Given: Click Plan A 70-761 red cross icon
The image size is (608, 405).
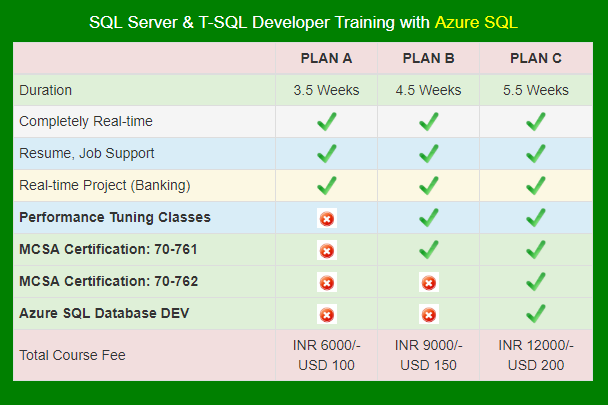Looking at the screenshot, I should point(326,251).
